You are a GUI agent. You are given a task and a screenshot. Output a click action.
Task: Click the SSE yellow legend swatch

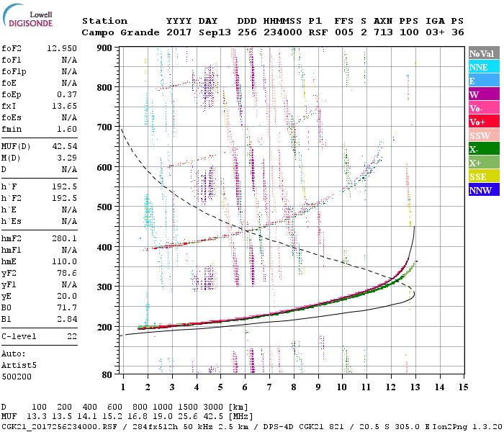tap(484, 176)
